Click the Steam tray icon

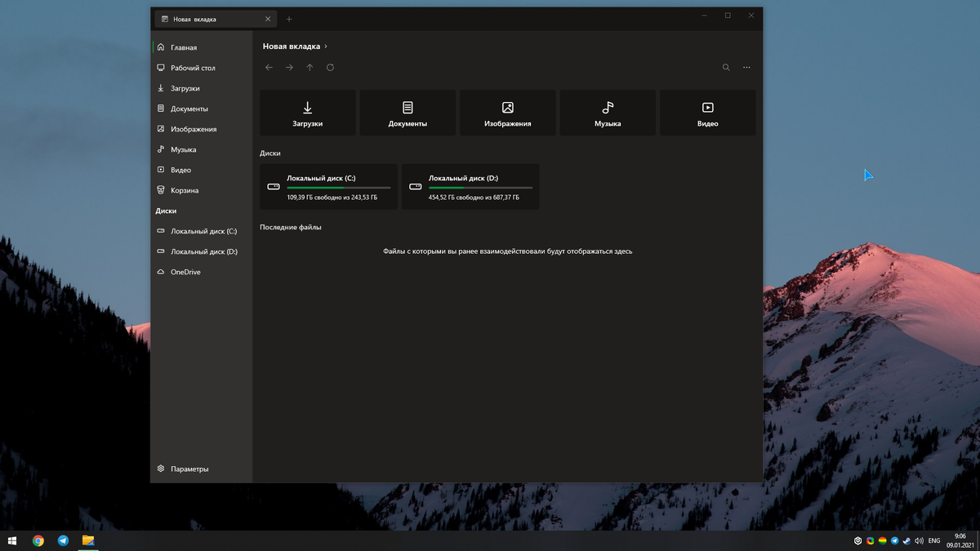[906, 540]
